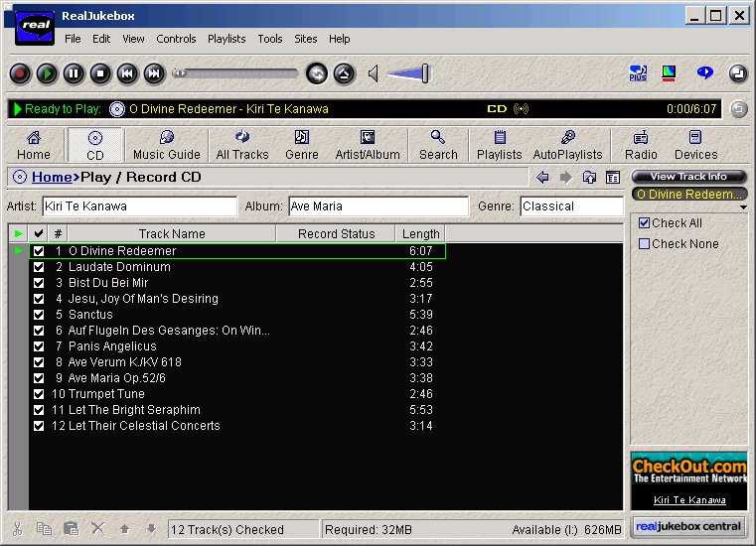756x546 pixels.
Task: Toggle the continuous play loop button
Action: coord(316,73)
